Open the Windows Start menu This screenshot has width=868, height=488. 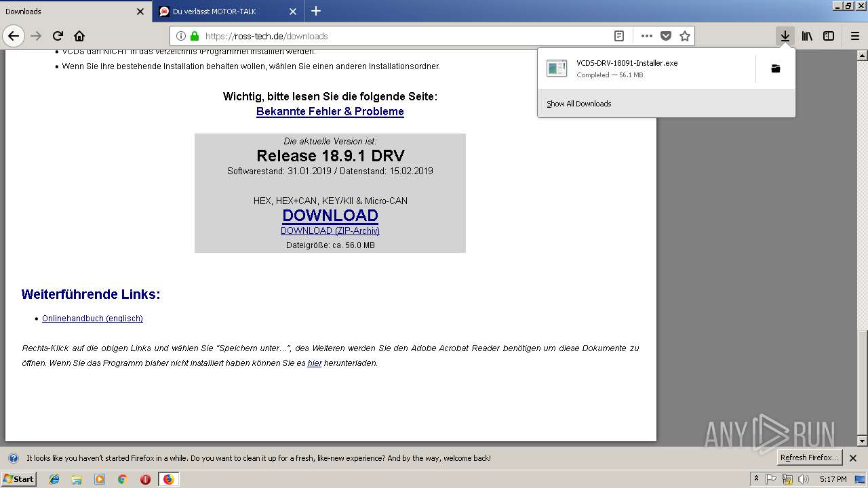18,479
